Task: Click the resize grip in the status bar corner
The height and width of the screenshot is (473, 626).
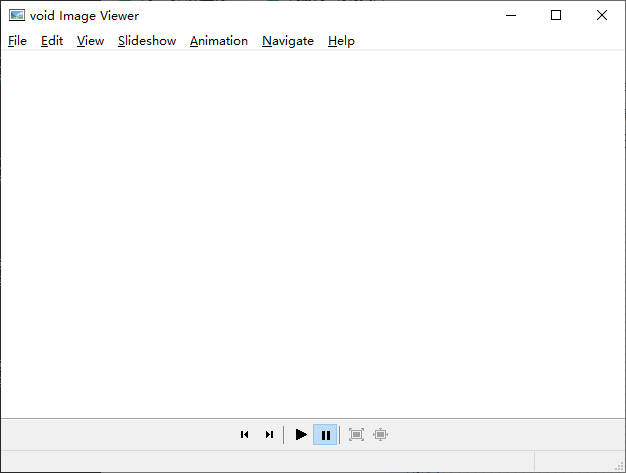Action: tap(619, 465)
